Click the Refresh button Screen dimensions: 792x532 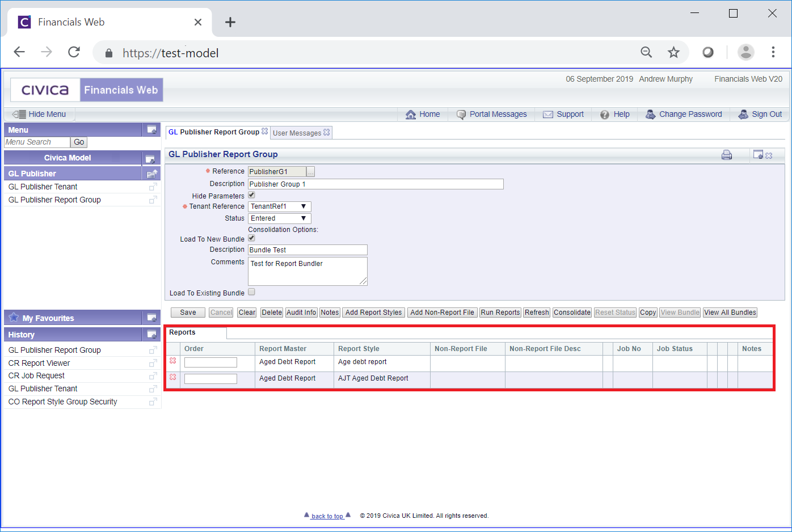[537, 313]
